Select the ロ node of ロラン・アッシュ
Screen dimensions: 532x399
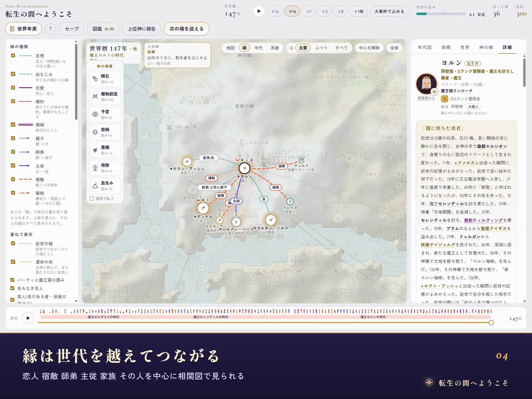187,161
